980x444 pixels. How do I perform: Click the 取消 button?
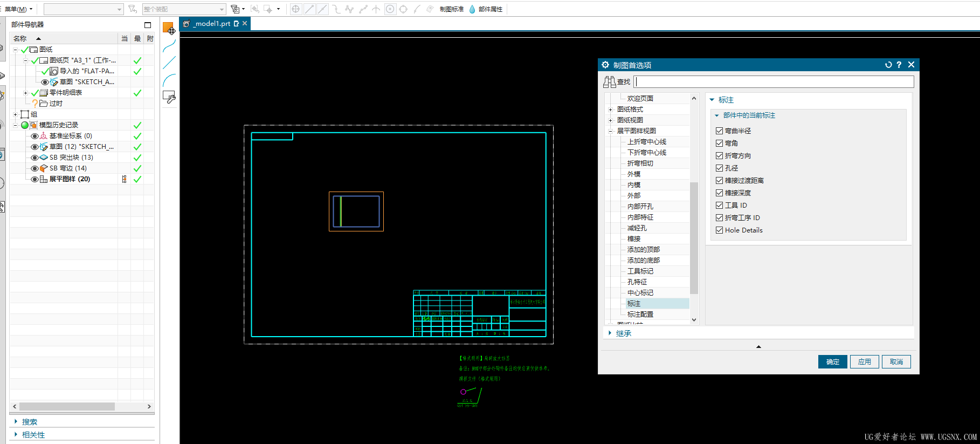pyautogui.click(x=896, y=362)
